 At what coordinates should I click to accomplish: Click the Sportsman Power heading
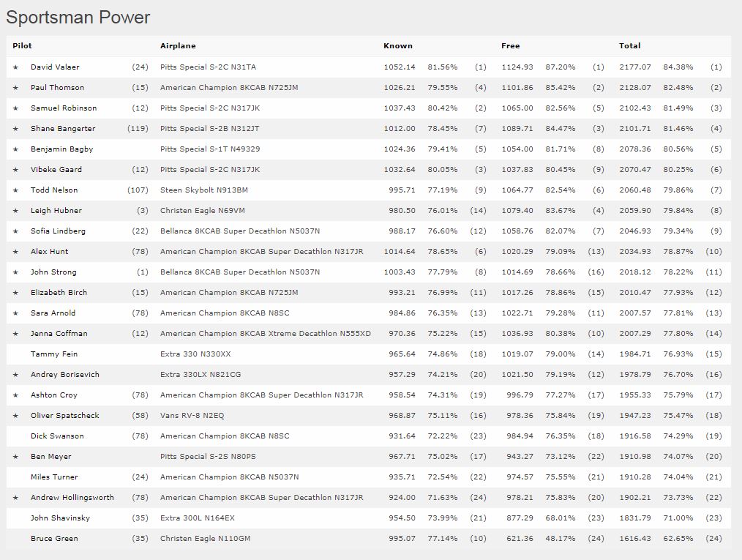78,18
